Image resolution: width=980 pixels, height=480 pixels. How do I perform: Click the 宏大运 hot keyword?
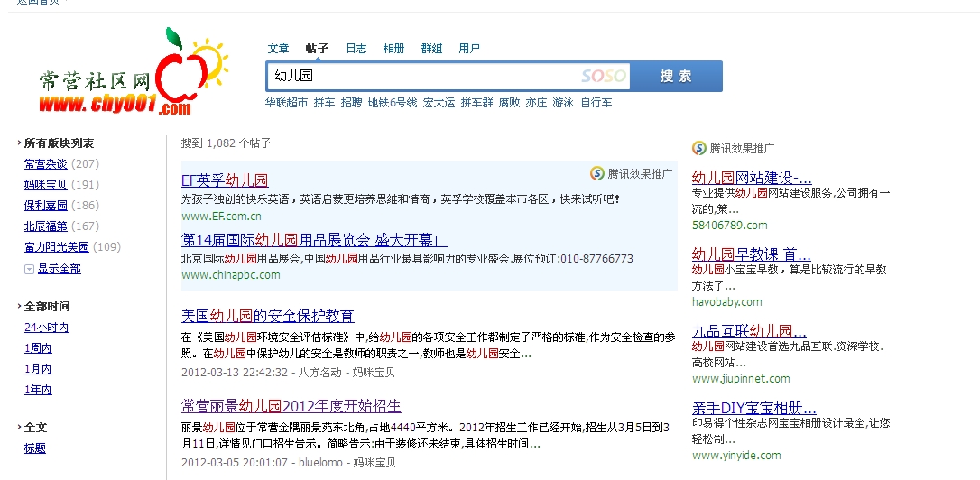pos(439,103)
